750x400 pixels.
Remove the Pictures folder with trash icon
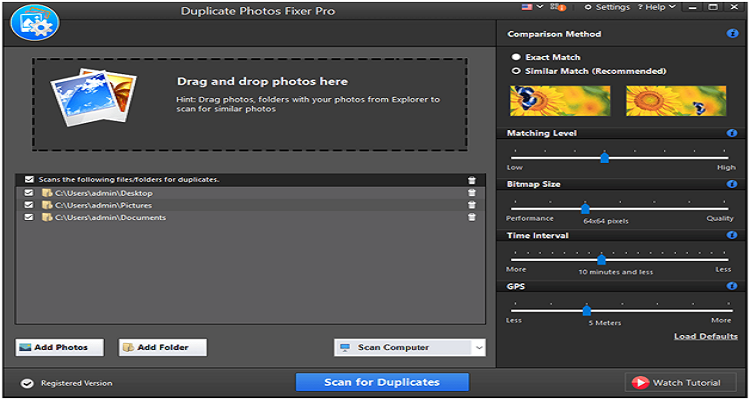click(472, 205)
